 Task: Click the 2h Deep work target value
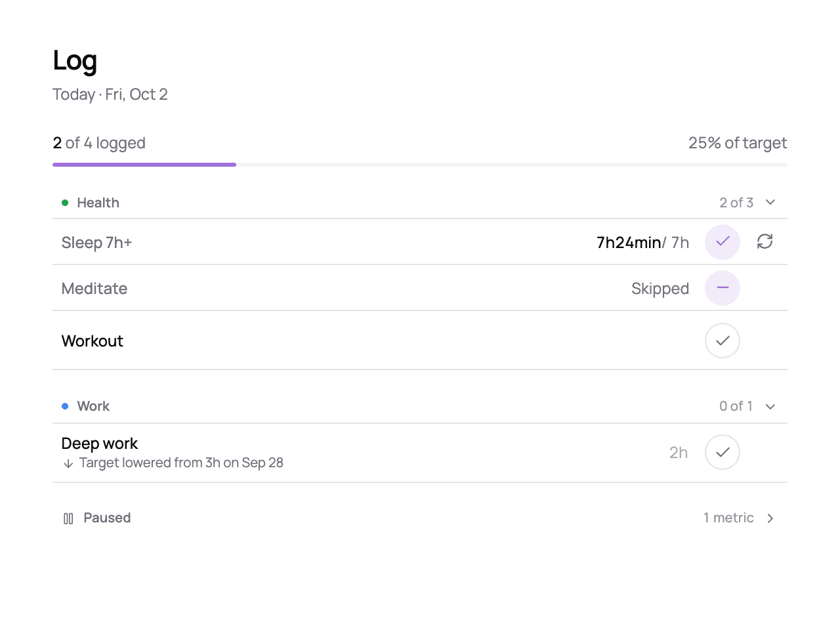tap(679, 453)
